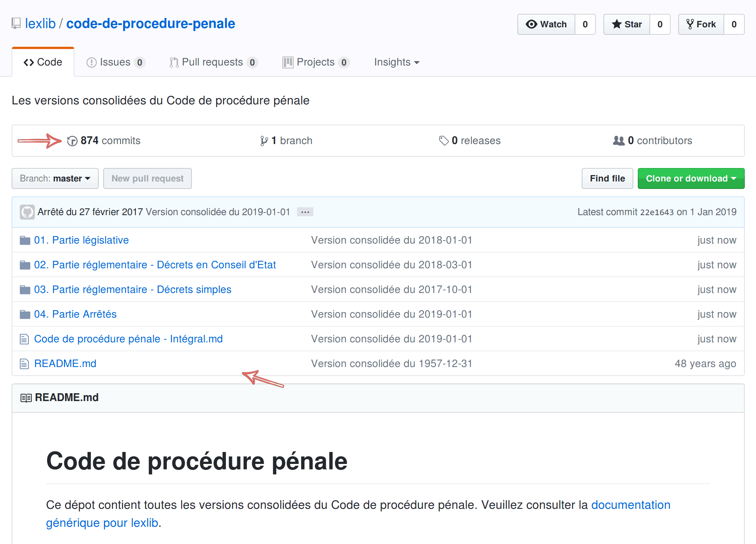The width and height of the screenshot is (756, 544).
Task: Click the New pull request button
Action: [147, 178]
